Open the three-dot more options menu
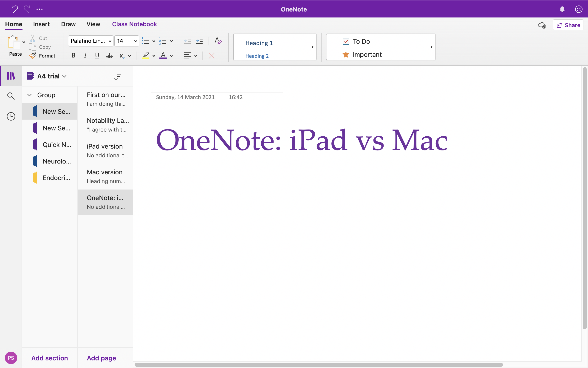 click(x=40, y=9)
